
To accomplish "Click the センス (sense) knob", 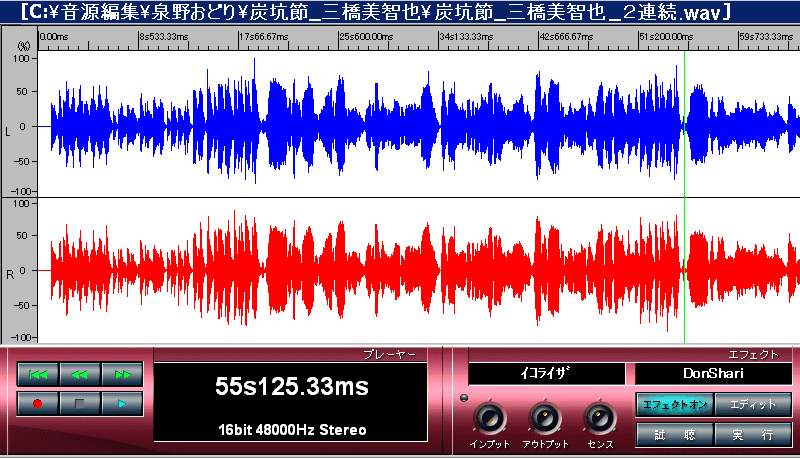I will (x=599, y=417).
